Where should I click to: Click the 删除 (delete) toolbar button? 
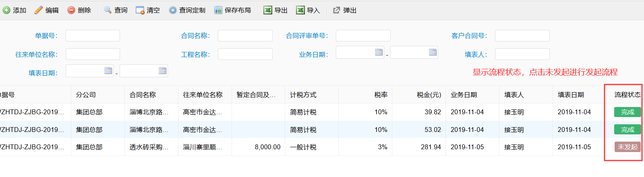79,10
